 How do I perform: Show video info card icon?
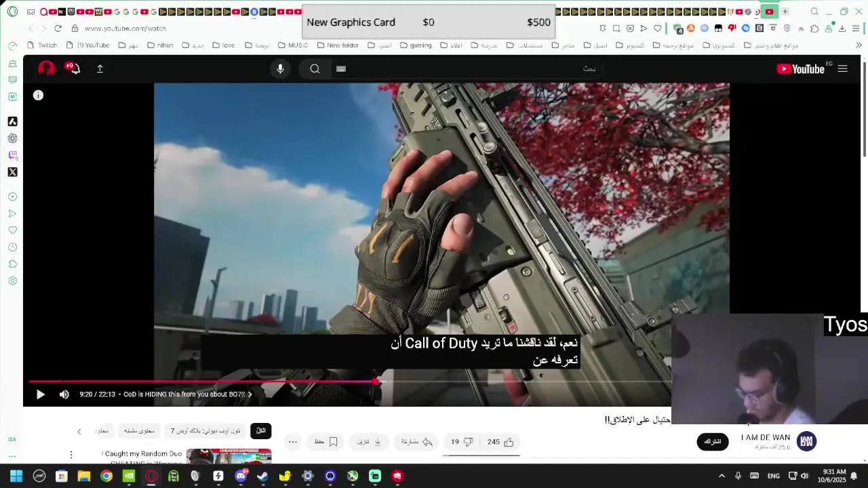(x=38, y=96)
